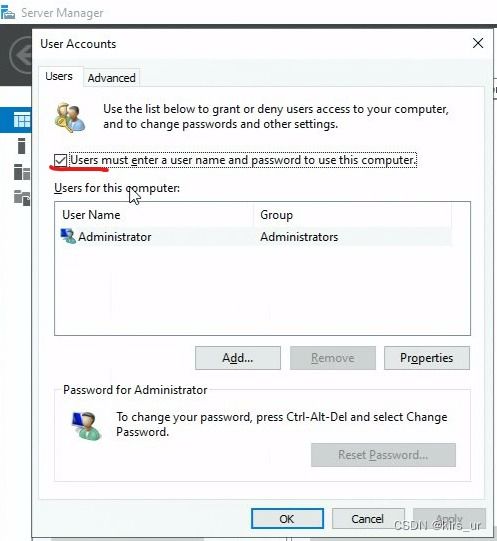Click the Server Manager back arrow icon
Screen dimensions: 497x541
coord(21,56)
